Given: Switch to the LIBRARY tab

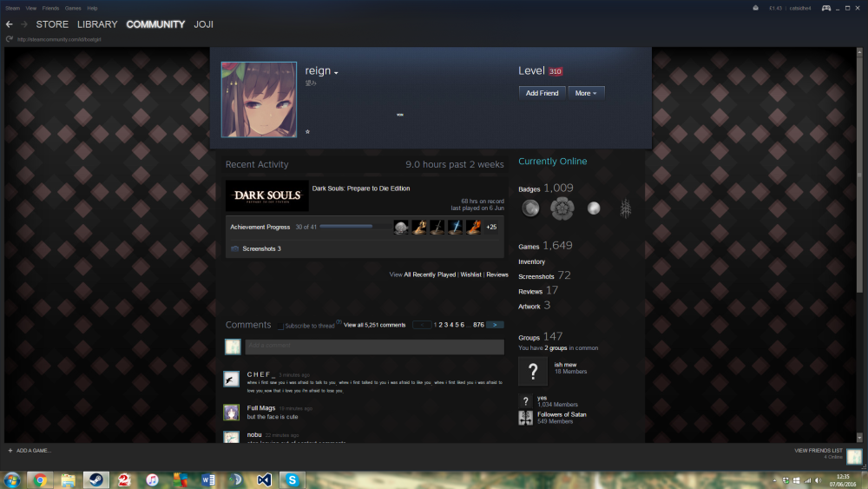Looking at the screenshot, I should [x=97, y=24].
